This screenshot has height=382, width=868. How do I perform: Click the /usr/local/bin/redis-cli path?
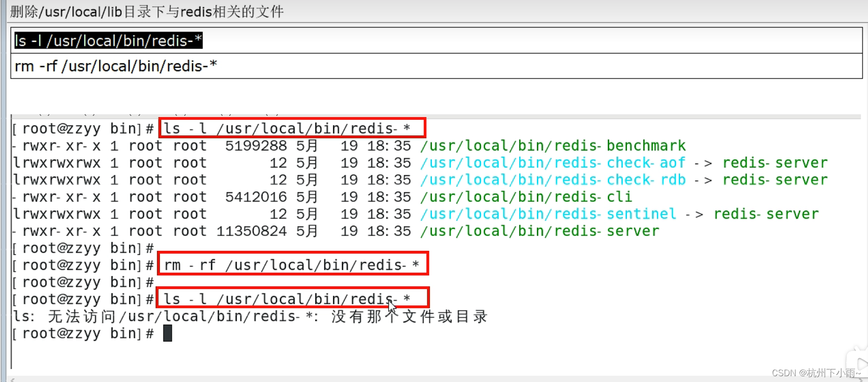coord(526,197)
